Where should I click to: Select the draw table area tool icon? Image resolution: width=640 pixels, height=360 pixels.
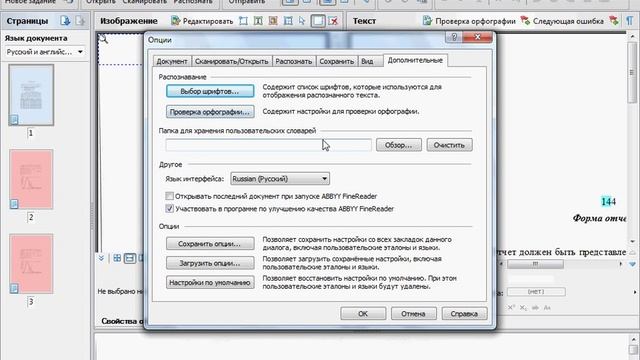point(288,21)
